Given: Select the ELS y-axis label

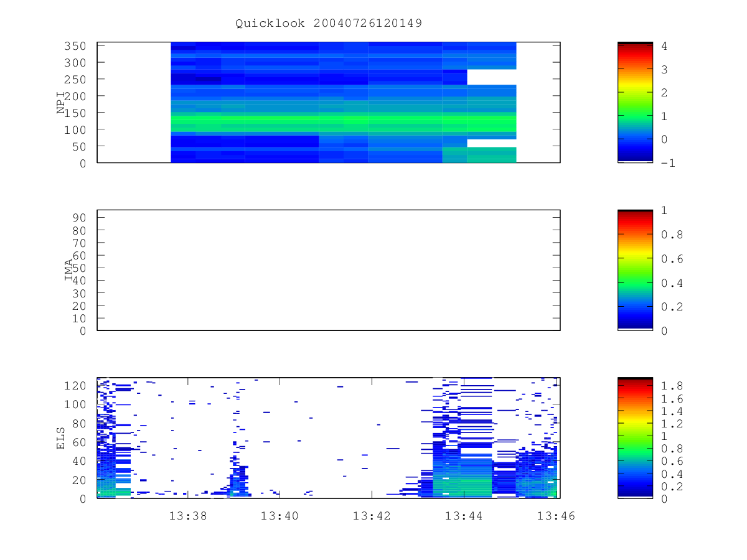Looking at the screenshot, I should click(x=61, y=437).
